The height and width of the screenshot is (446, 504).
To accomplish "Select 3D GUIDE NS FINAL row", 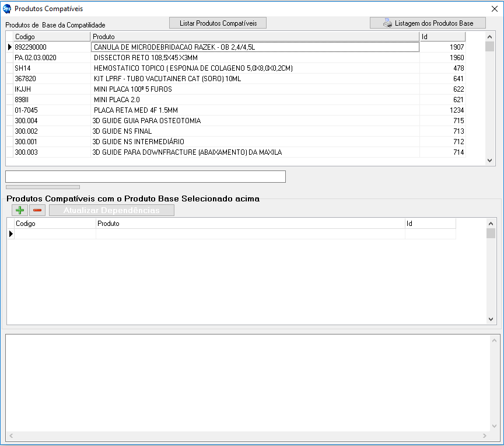I will pyautogui.click(x=123, y=131).
